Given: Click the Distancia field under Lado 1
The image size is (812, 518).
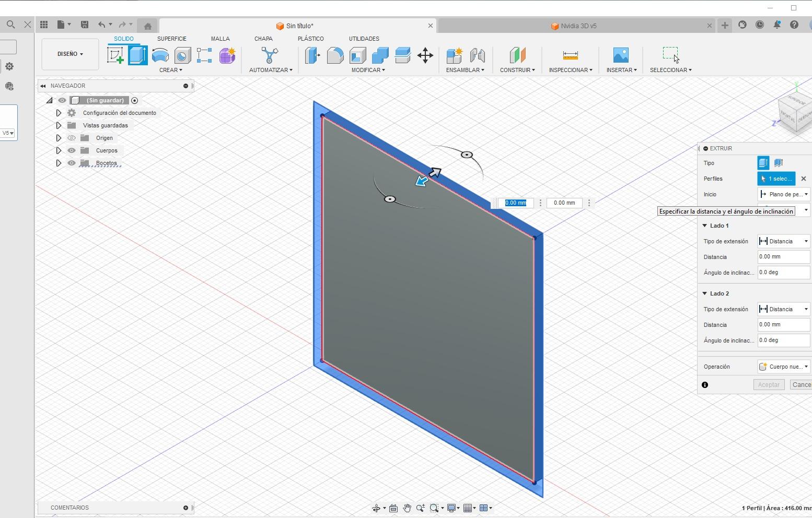Looking at the screenshot, I should [x=784, y=257].
